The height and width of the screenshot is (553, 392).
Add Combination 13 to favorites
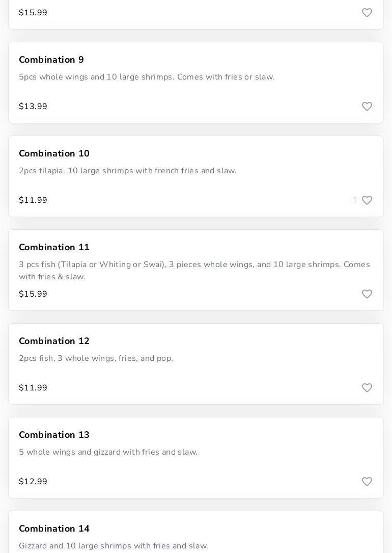coord(367,482)
